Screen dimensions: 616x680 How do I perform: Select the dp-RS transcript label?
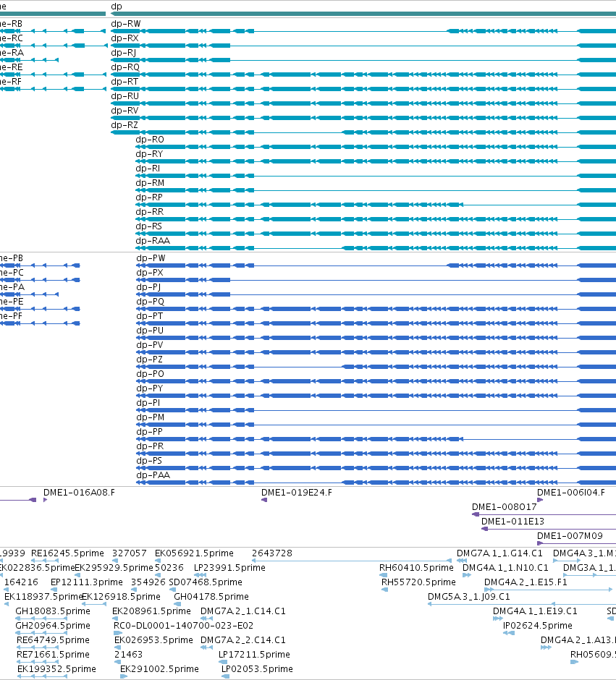point(149,226)
